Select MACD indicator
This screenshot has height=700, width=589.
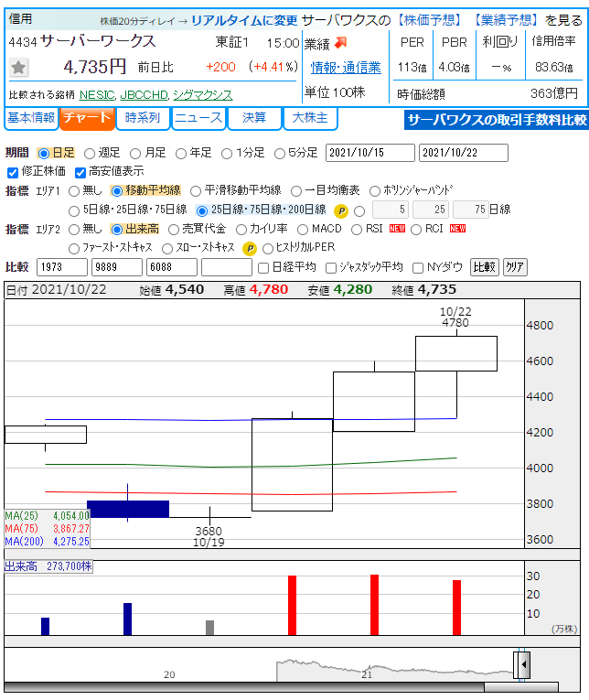point(303,230)
